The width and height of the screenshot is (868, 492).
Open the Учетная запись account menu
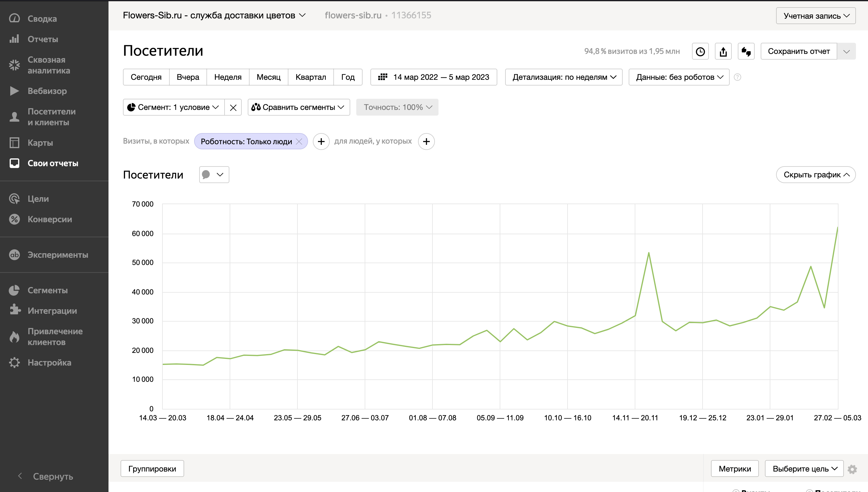tap(816, 16)
